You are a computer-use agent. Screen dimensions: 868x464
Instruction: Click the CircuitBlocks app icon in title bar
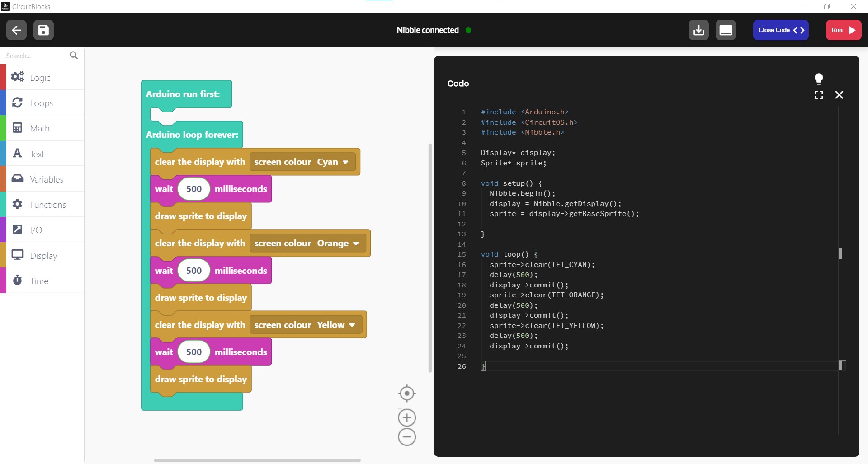(x=5, y=6)
